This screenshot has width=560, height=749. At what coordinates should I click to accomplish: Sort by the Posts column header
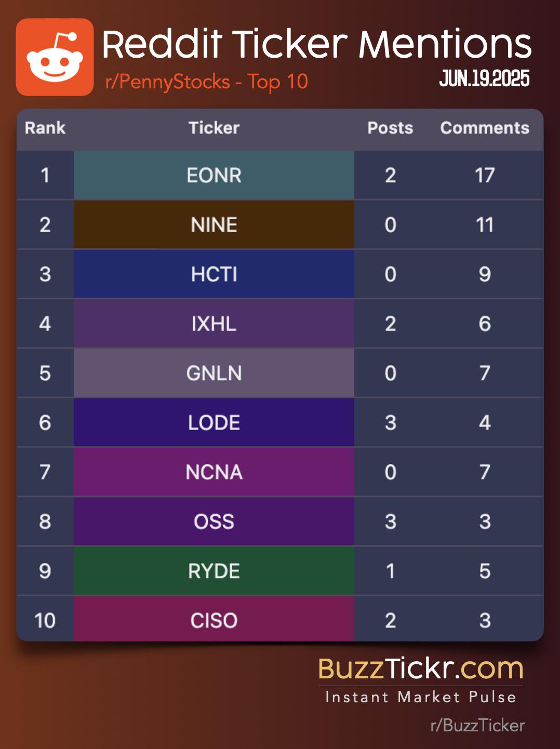tap(390, 128)
